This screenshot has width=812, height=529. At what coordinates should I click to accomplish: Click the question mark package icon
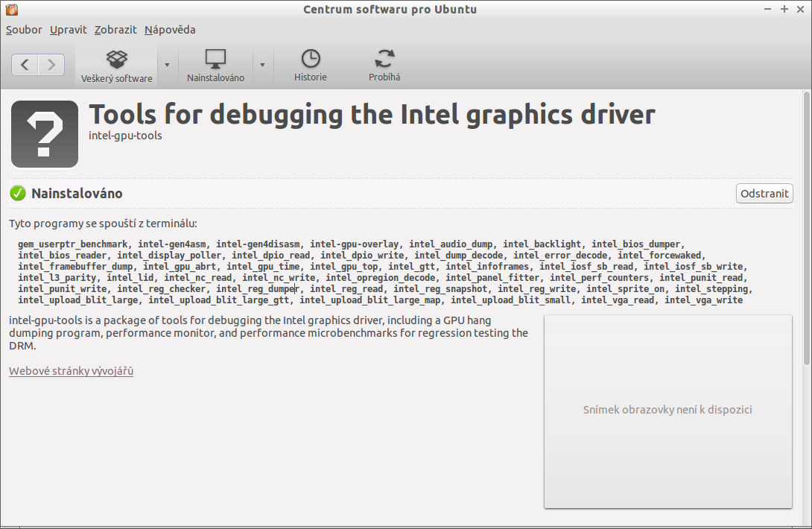[45, 134]
